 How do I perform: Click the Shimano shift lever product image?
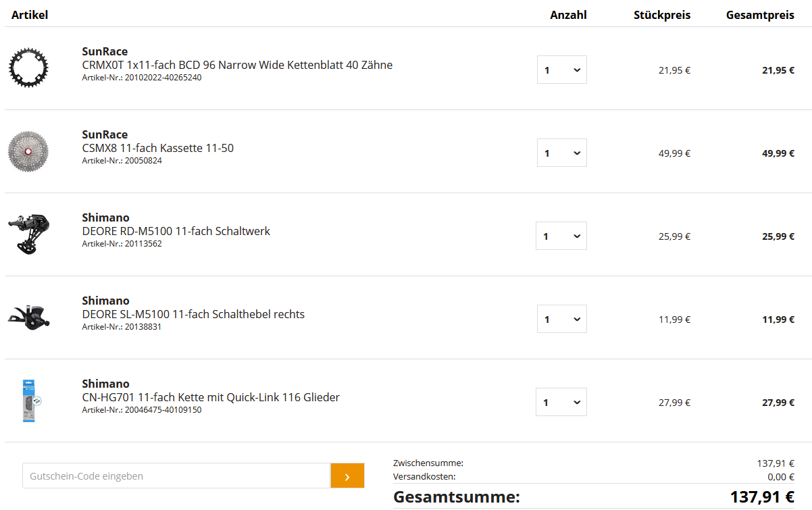point(29,317)
